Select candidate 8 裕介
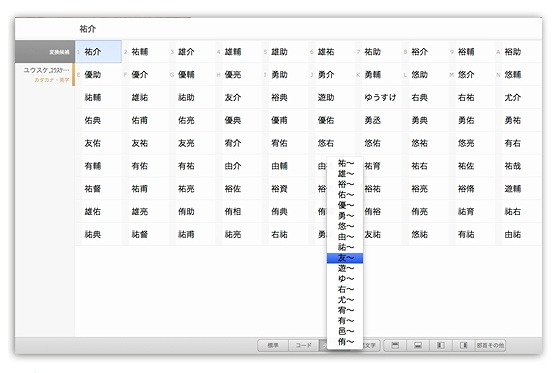Screen dimensions: 555x373 (x=425, y=52)
